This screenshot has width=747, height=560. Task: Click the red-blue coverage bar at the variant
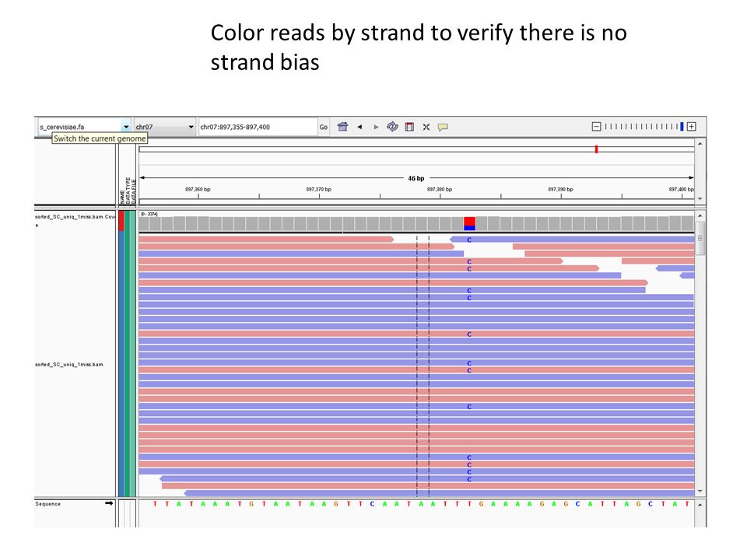click(469, 223)
